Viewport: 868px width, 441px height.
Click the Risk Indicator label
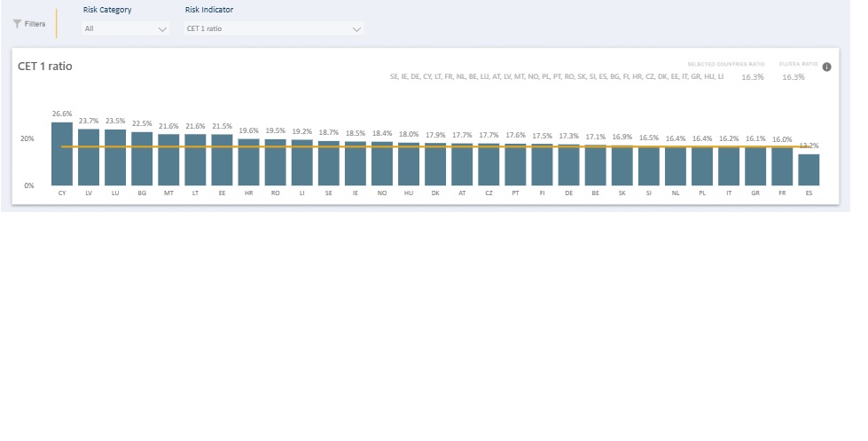coord(208,10)
